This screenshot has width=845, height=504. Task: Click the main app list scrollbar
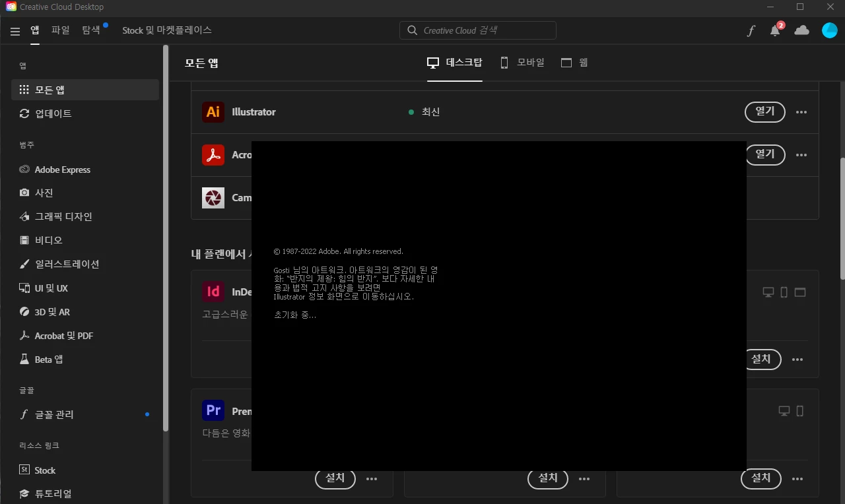coord(842,218)
